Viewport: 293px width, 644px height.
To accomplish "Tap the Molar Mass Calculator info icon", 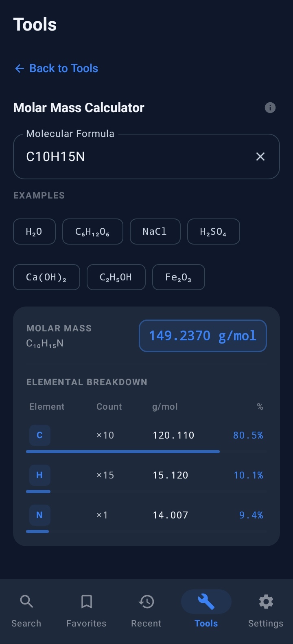I will click(270, 108).
